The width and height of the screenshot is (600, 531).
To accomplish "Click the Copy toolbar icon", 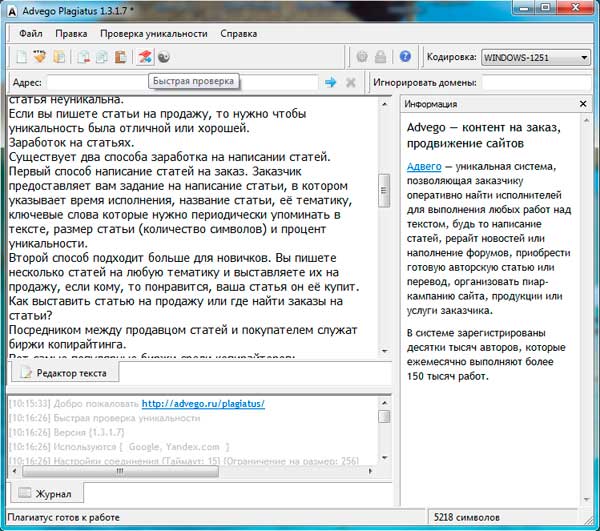I will click(x=102, y=57).
